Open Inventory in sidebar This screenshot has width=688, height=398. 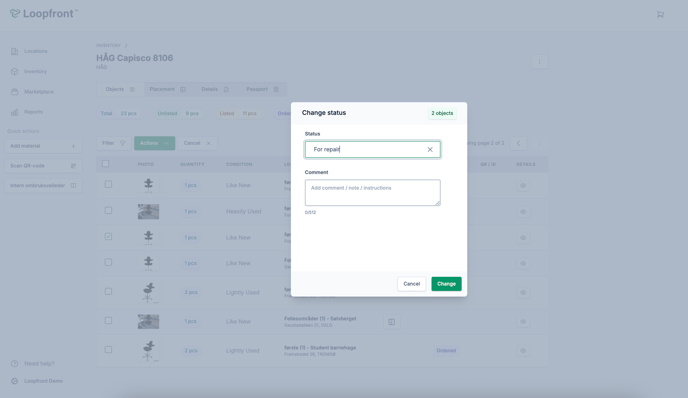click(35, 71)
